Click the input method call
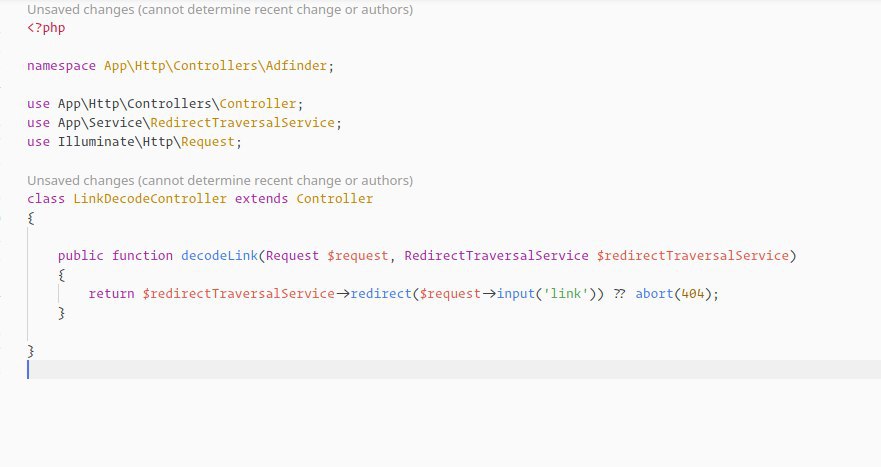Image resolution: width=881 pixels, height=467 pixels. 515,294
